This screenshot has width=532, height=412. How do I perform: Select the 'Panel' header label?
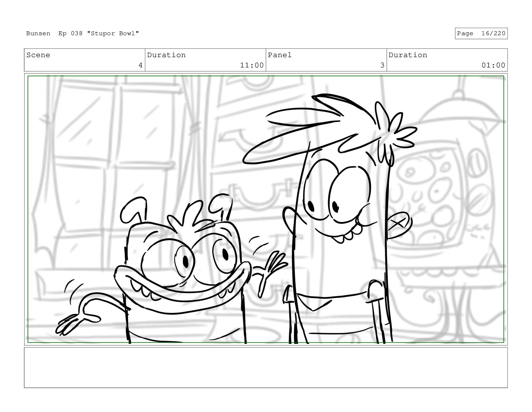coord(280,55)
